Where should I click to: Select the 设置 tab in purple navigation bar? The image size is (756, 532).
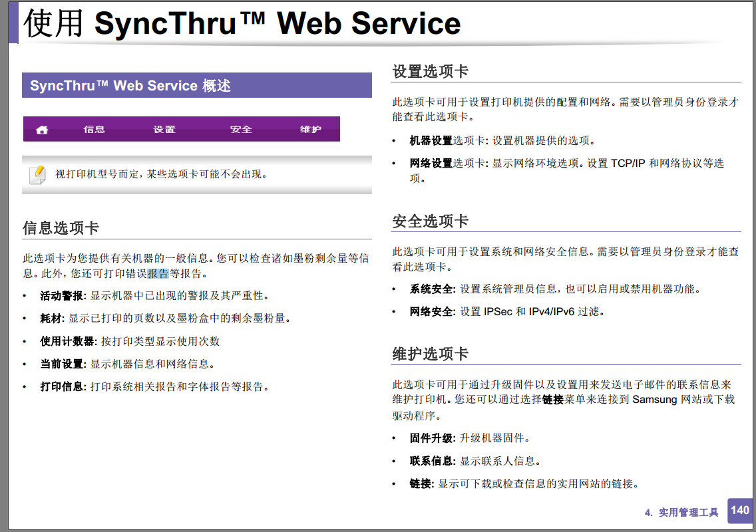(x=164, y=129)
